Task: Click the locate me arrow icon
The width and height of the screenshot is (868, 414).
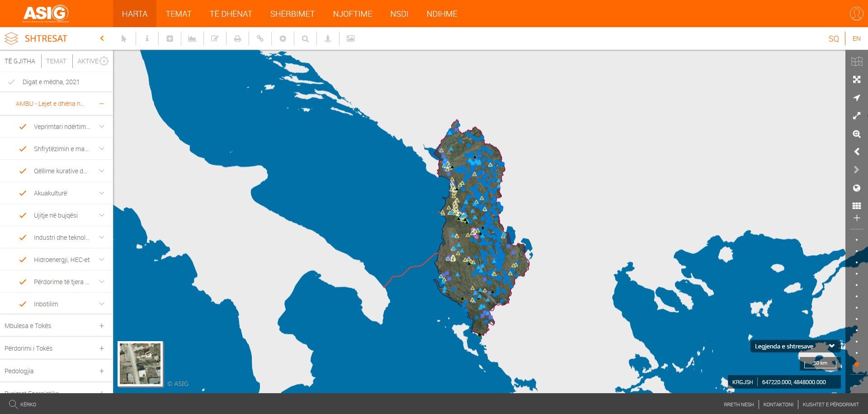Action: tap(856, 98)
